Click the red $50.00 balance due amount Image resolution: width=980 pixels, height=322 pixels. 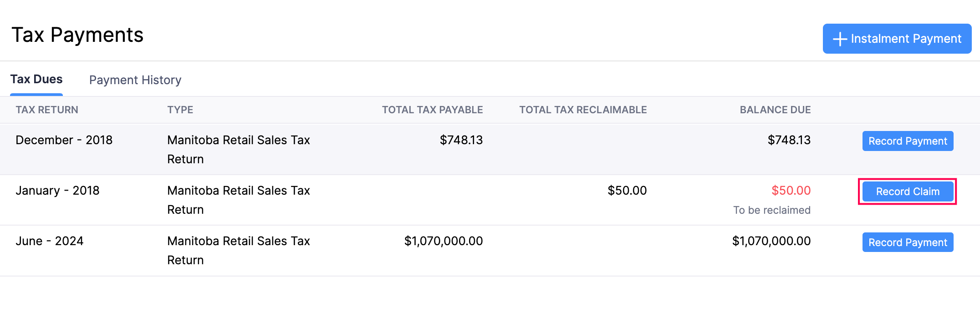click(x=791, y=191)
